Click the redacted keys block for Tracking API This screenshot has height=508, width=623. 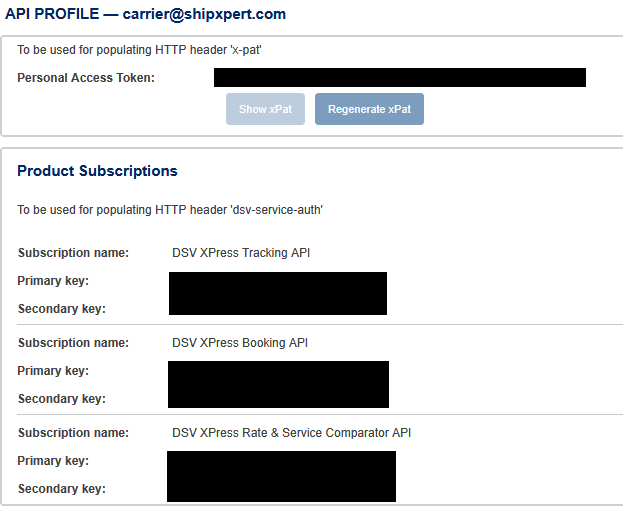pos(277,293)
